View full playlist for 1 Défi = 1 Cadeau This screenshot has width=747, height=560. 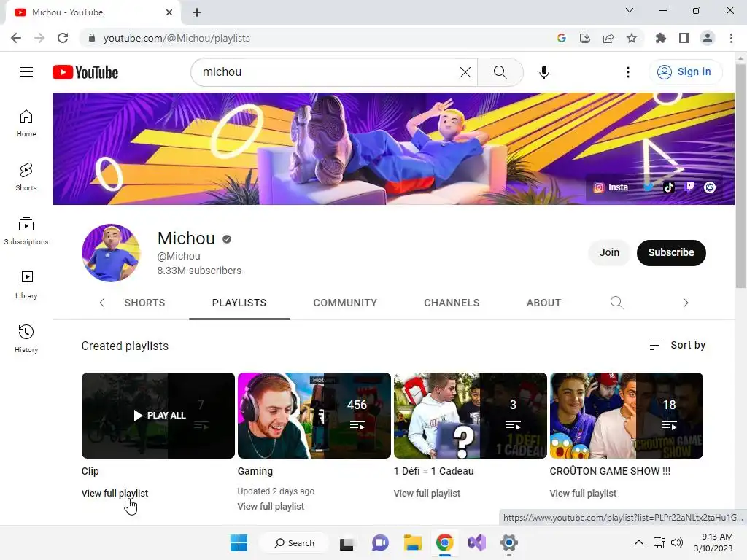(x=427, y=494)
